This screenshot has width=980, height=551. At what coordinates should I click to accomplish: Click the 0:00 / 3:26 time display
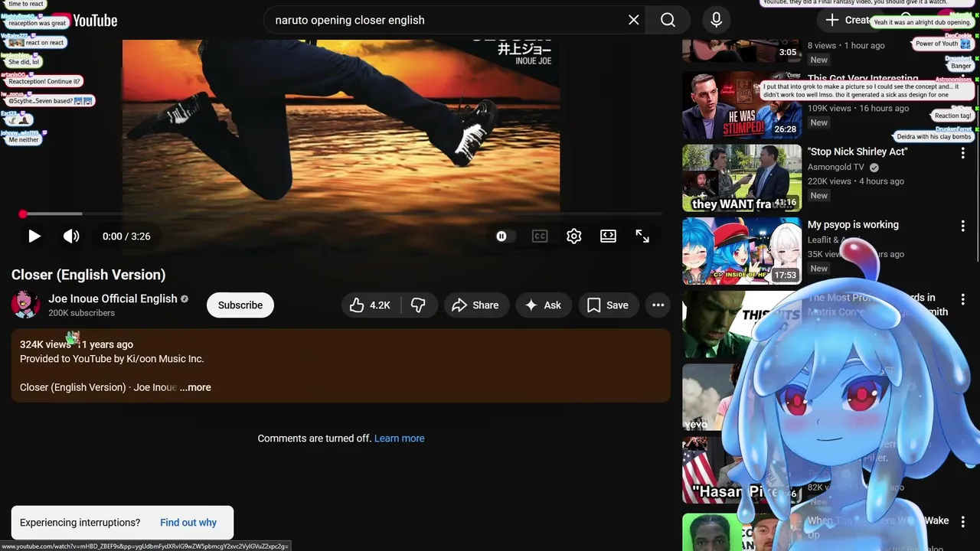coord(126,236)
